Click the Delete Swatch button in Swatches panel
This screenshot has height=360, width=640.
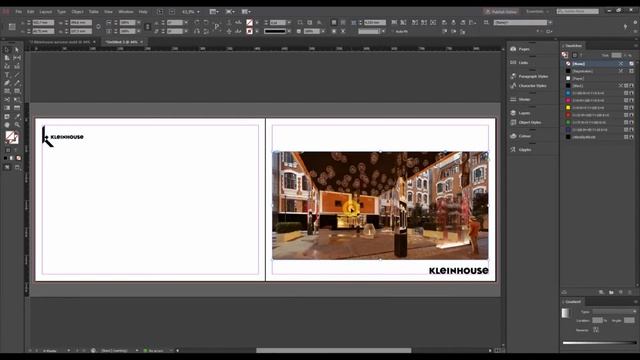click(x=631, y=292)
